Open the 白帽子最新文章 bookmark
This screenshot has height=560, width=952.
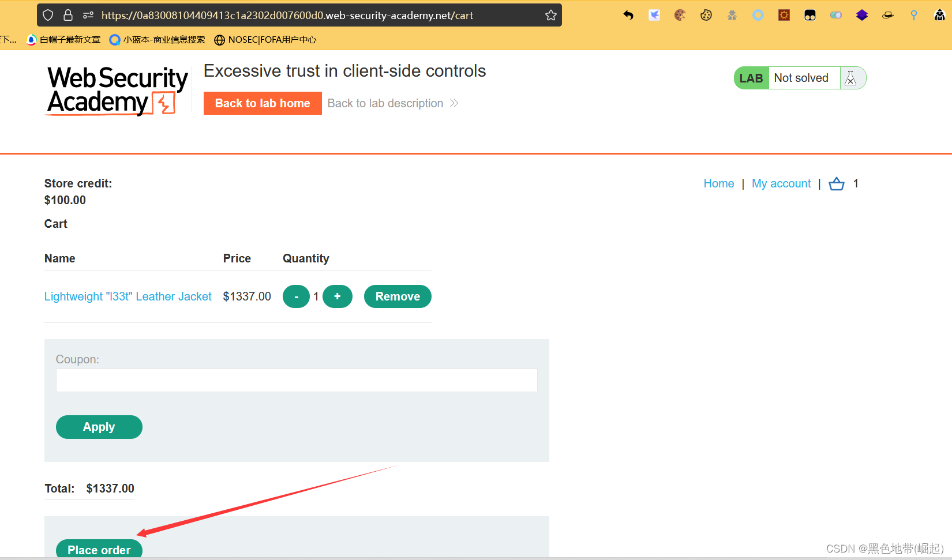click(63, 39)
